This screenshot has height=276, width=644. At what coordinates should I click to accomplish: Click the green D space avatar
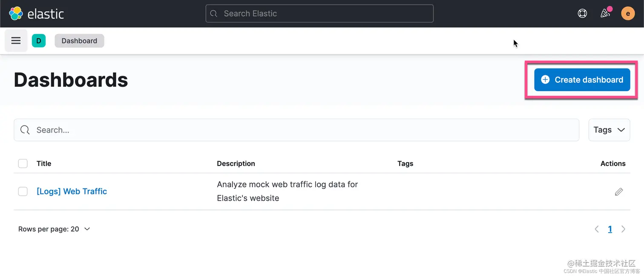[x=39, y=41]
